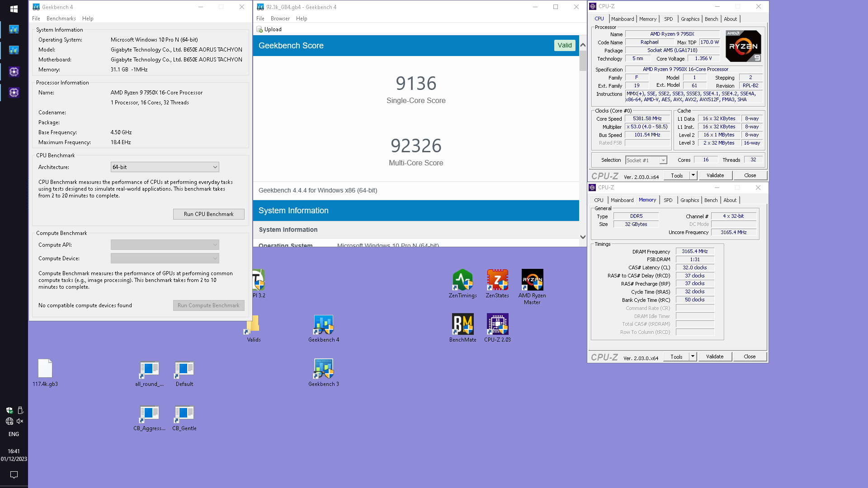Open the BenchMate desktop icon
This screenshot has width=868, height=488.
pyautogui.click(x=462, y=328)
